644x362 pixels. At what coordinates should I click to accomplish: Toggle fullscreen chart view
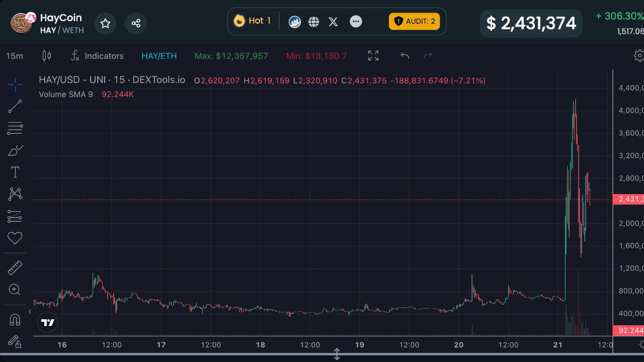point(373,55)
